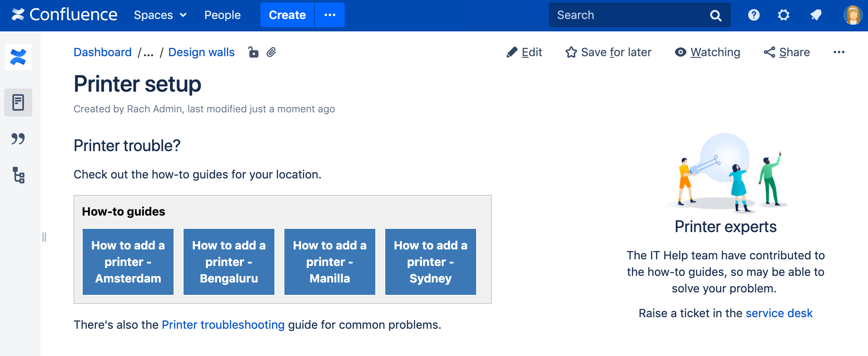This screenshot has width=868, height=356.
Task: Open the settings gear icon
Action: (x=783, y=15)
